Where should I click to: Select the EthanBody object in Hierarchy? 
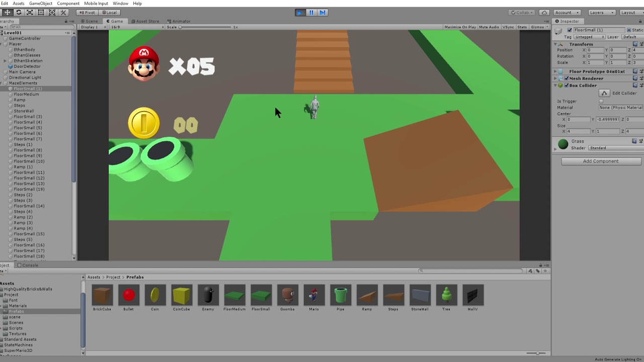(24, 50)
